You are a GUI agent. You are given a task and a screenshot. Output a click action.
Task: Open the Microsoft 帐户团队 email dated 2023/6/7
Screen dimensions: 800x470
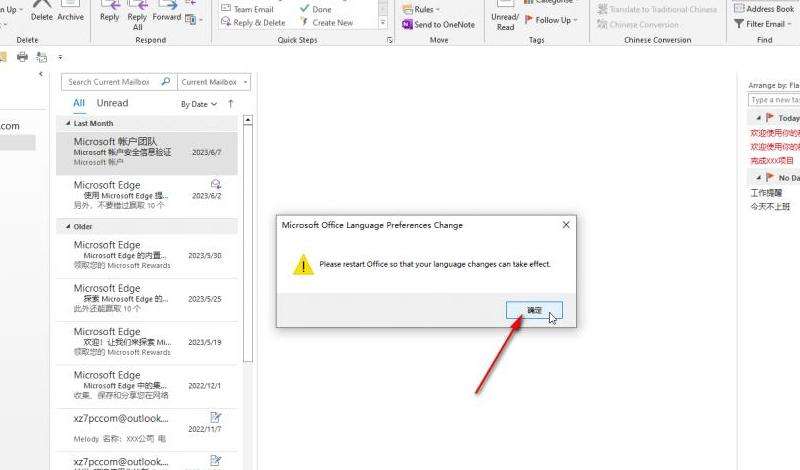[x=147, y=153]
